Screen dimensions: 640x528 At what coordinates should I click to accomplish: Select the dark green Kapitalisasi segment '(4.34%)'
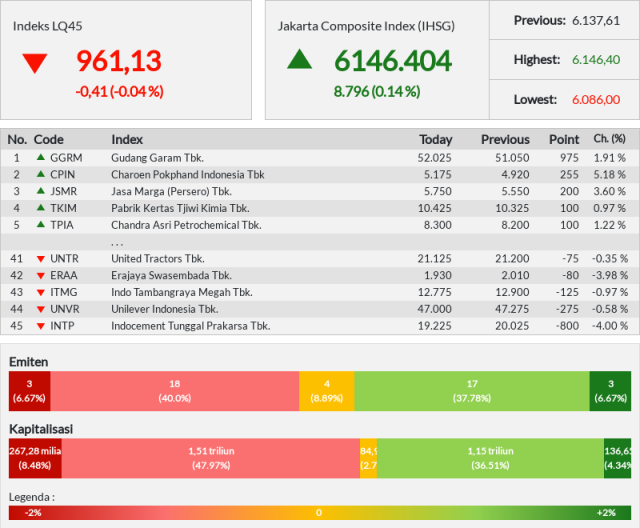tap(618, 458)
